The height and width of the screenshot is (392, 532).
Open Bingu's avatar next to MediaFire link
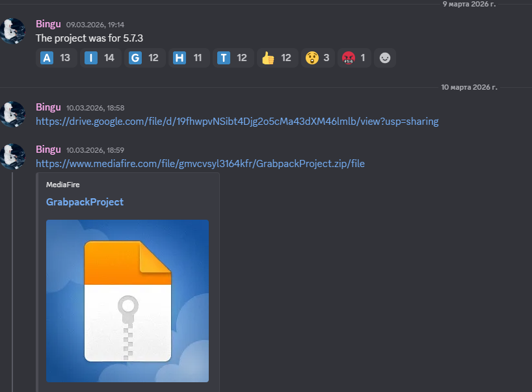coord(12,157)
